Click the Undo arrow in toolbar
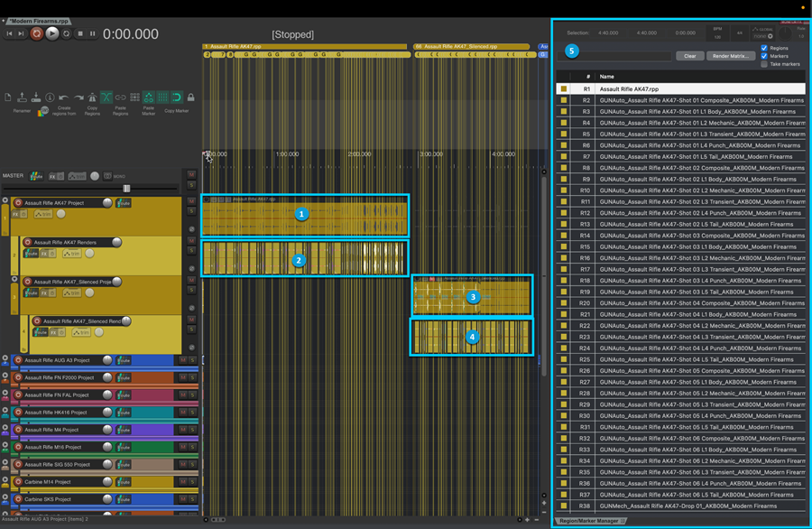This screenshot has width=812, height=529. click(63, 97)
